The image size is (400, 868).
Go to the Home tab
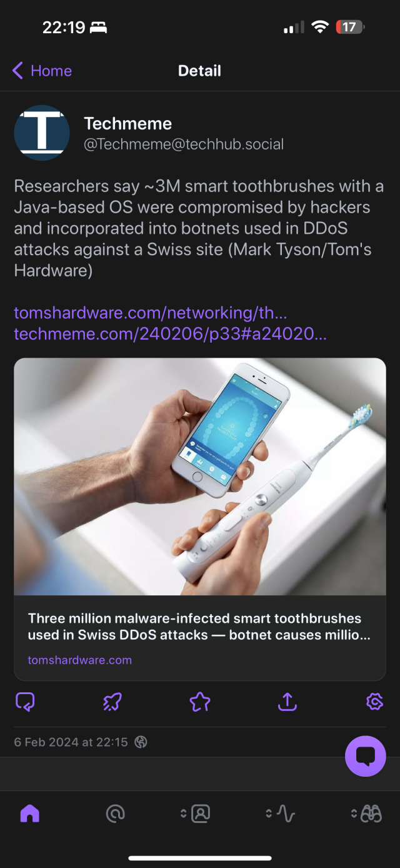[29, 814]
